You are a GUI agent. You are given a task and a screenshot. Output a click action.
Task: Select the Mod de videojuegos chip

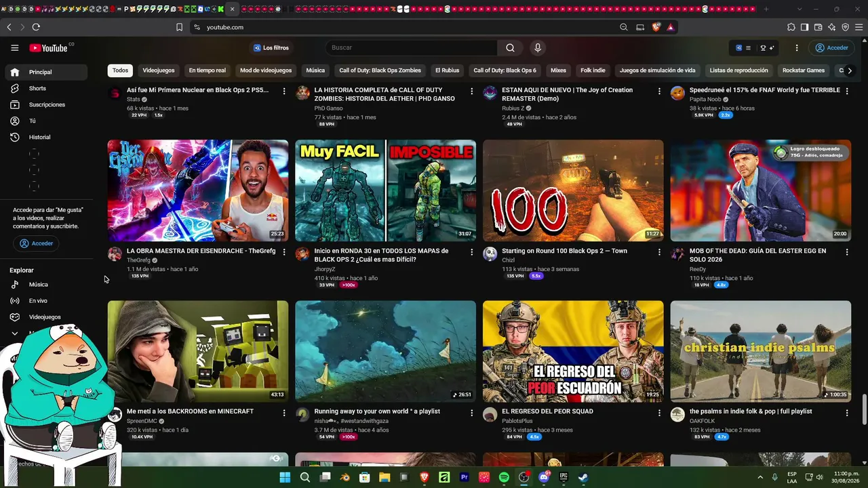click(266, 70)
